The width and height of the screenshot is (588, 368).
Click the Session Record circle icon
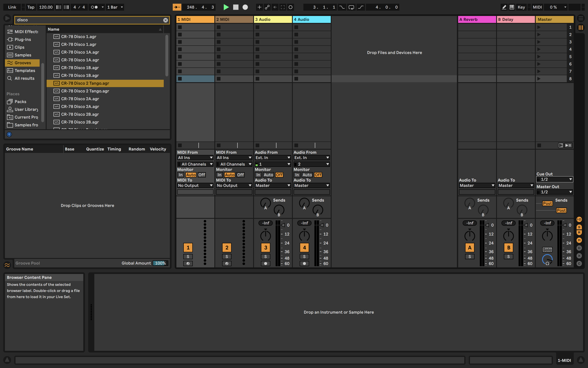pos(290,7)
